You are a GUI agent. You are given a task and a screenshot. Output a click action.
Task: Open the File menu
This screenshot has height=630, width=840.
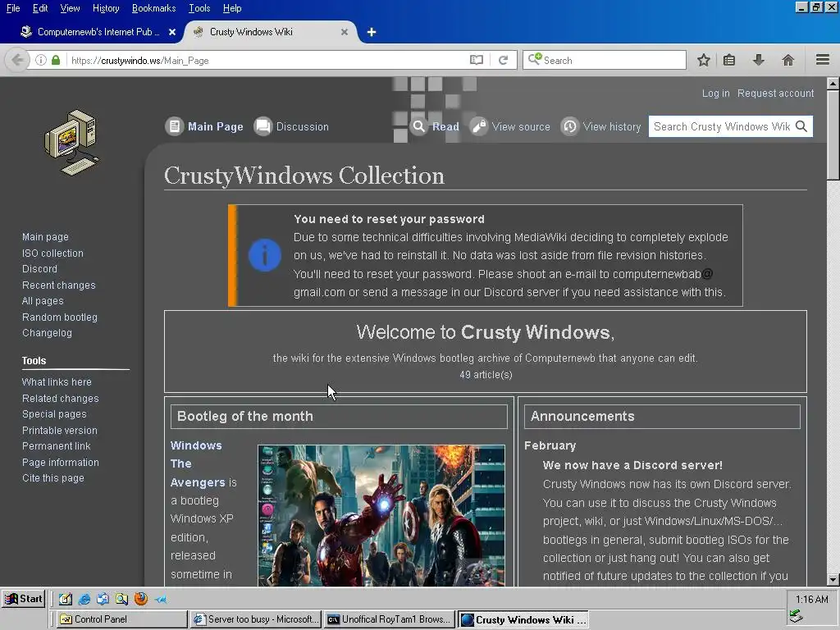click(x=13, y=8)
